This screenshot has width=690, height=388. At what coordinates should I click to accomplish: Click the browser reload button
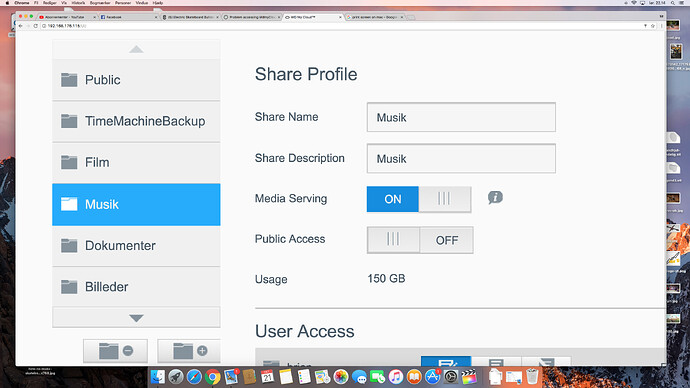pos(36,26)
